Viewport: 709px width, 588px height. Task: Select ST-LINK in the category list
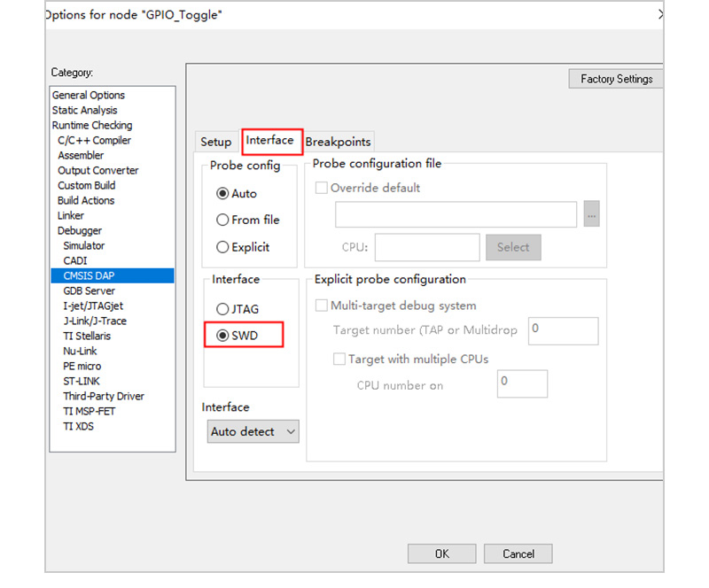[x=82, y=381]
